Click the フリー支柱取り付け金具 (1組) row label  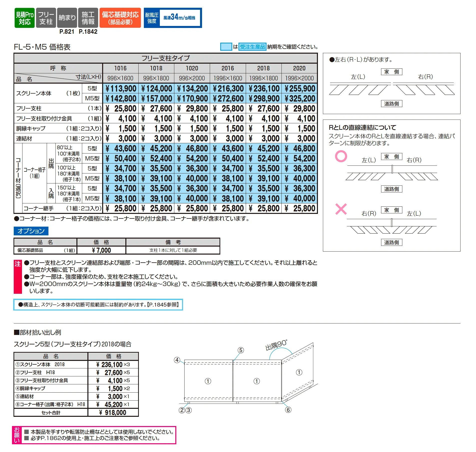point(58,118)
